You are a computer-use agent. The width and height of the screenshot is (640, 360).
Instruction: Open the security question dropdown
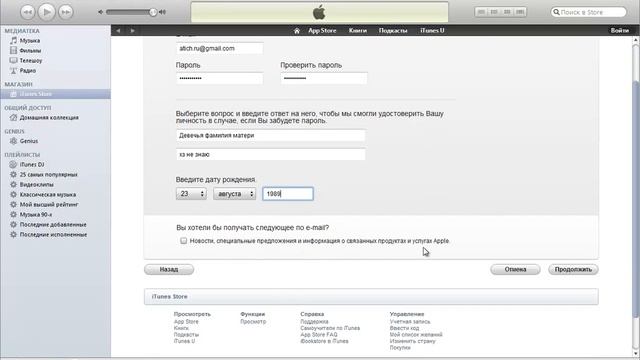click(x=271, y=135)
